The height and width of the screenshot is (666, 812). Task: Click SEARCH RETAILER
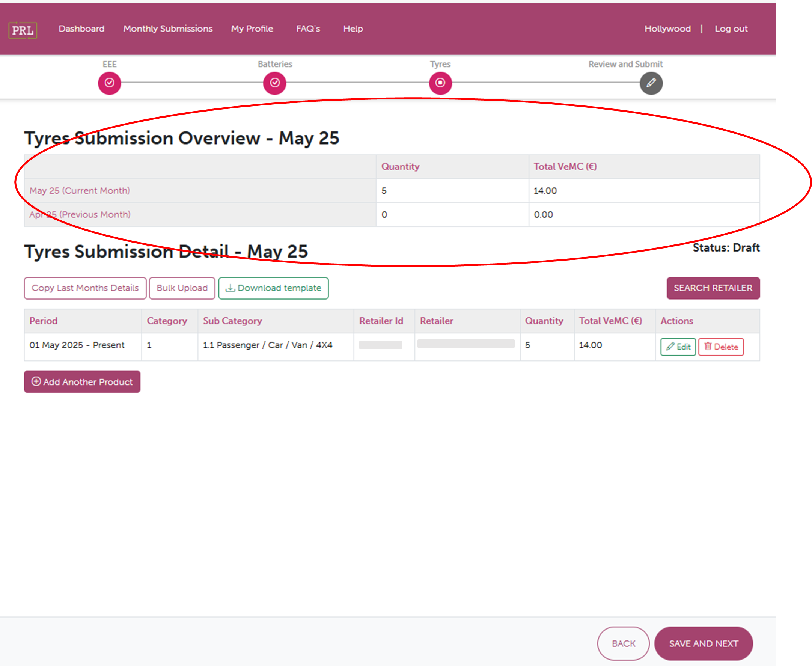point(713,288)
